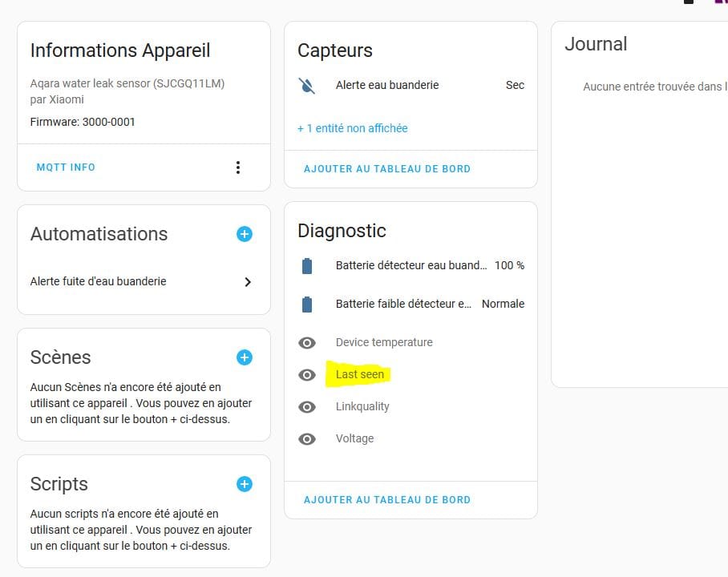This screenshot has height=577, width=728.
Task: Toggle the eye icon for Last seen
Action: [x=307, y=375]
